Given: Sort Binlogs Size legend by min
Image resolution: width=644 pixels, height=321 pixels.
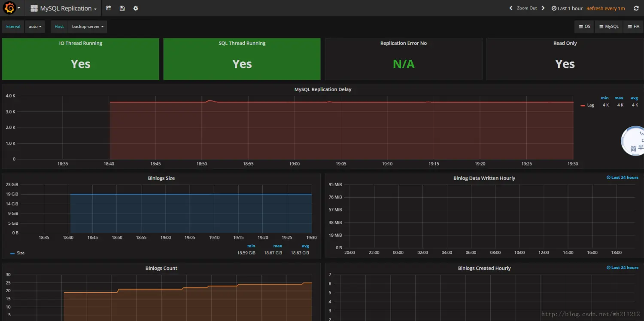Looking at the screenshot, I should pyautogui.click(x=251, y=246).
